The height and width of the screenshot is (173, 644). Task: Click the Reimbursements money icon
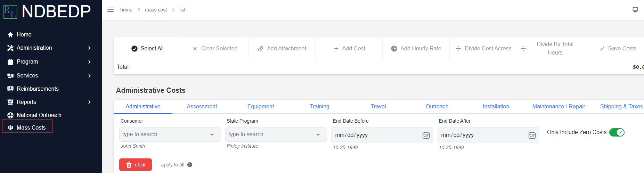[10, 89]
